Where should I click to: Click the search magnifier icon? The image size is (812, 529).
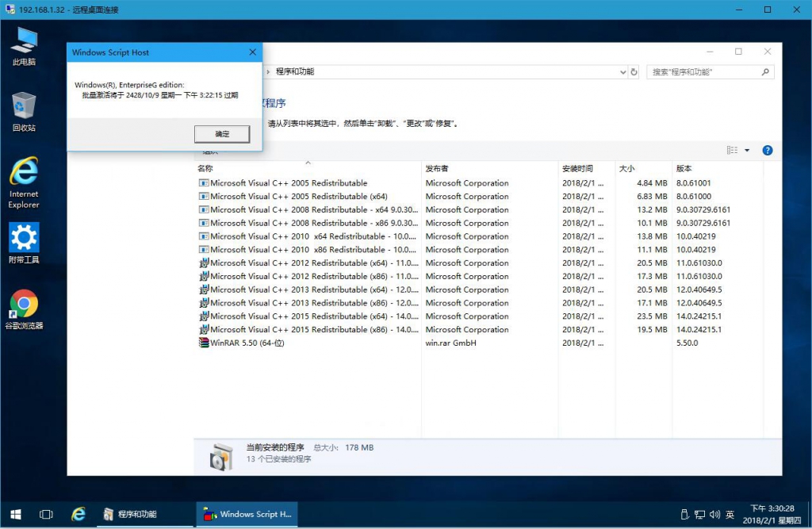click(x=765, y=72)
